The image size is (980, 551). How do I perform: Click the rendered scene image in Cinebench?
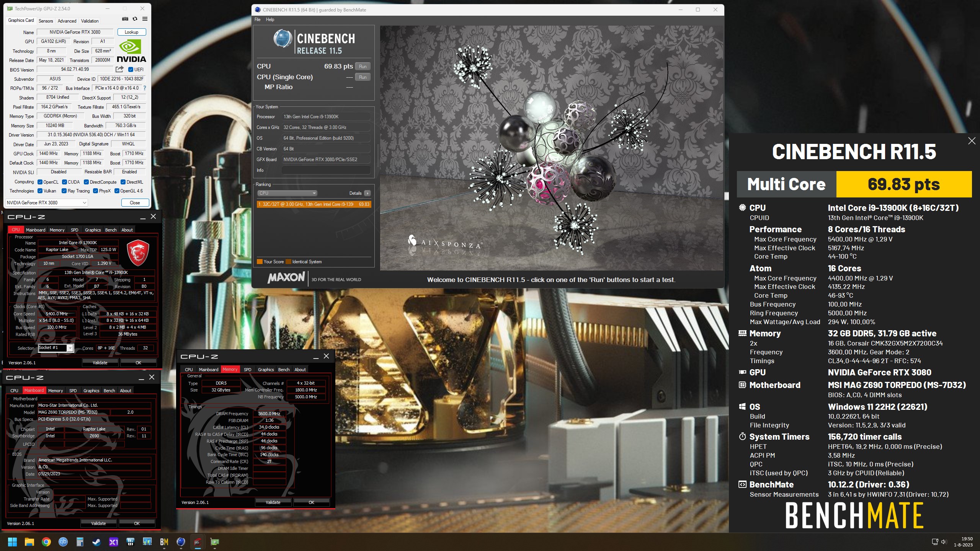click(x=551, y=148)
